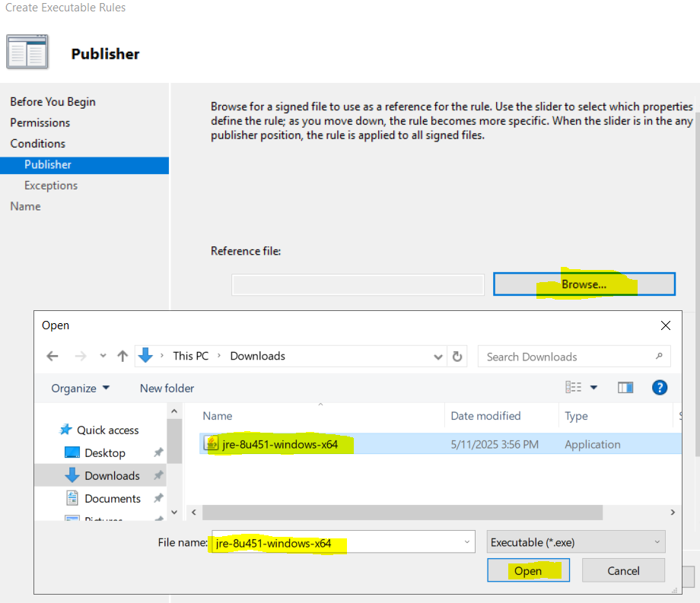Click the pin icon beside Documents
700x603 pixels.
pyautogui.click(x=158, y=498)
